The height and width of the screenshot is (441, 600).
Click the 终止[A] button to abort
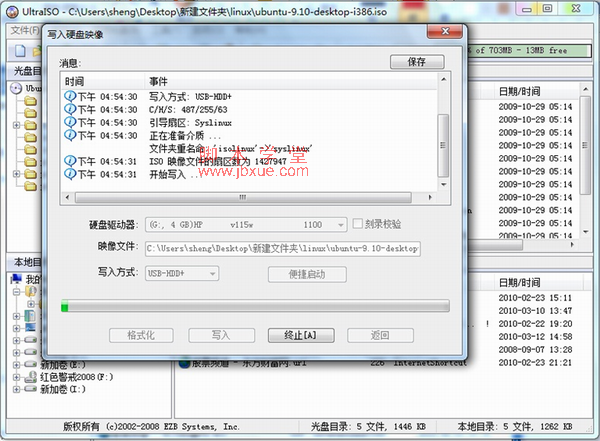pos(301,335)
